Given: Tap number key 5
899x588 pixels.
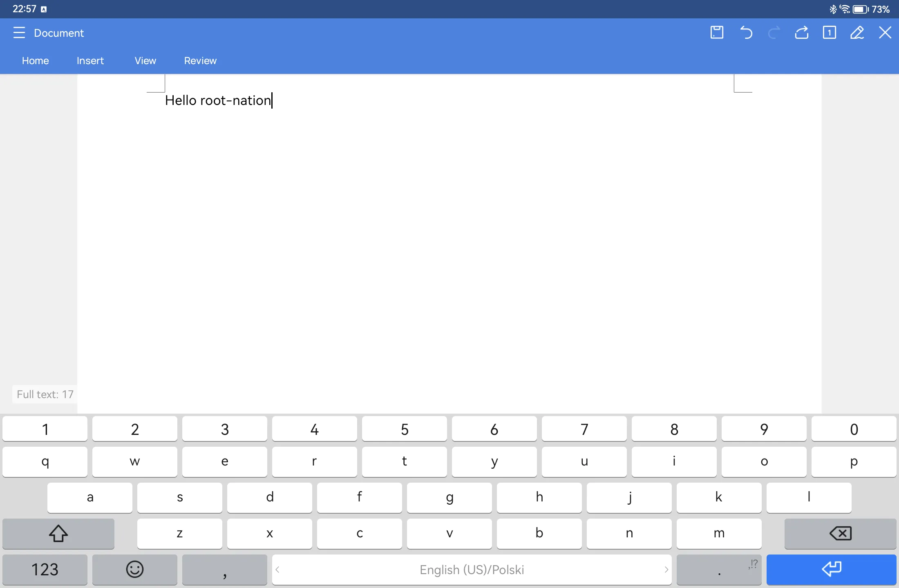Looking at the screenshot, I should coord(405,429).
